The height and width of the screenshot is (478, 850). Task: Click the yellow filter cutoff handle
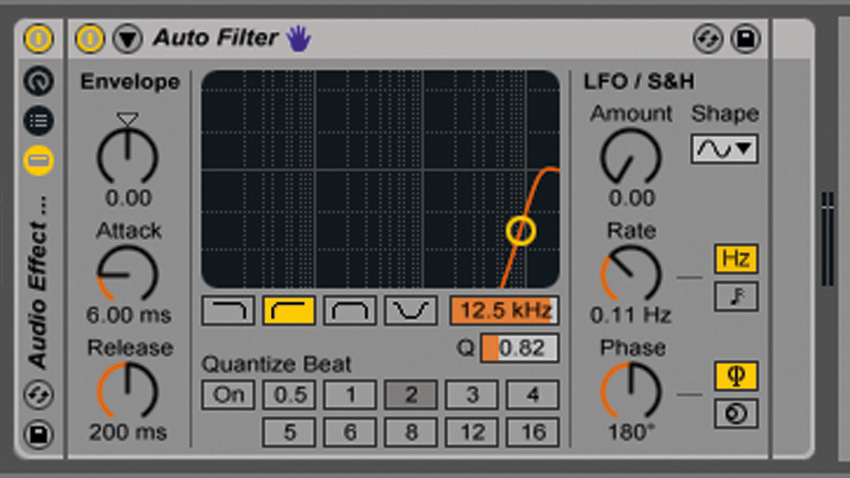(x=521, y=231)
